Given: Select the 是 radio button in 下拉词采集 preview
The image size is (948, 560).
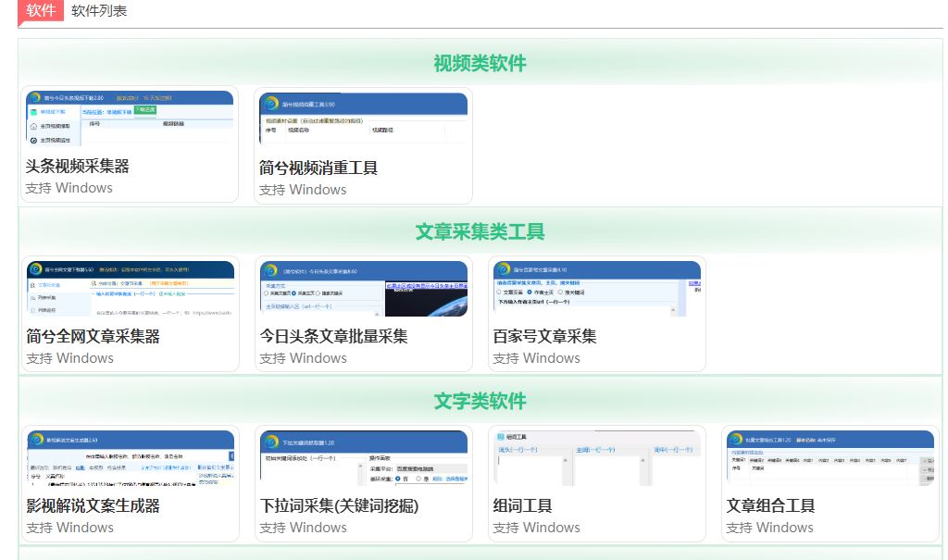Looking at the screenshot, I should pos(418,479).
